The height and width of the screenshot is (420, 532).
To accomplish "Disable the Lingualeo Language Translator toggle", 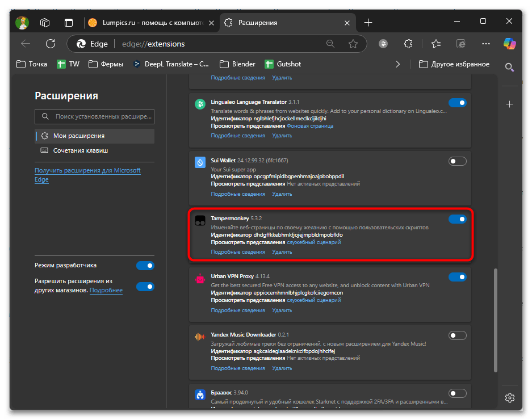I will click(x=458, y=103).
